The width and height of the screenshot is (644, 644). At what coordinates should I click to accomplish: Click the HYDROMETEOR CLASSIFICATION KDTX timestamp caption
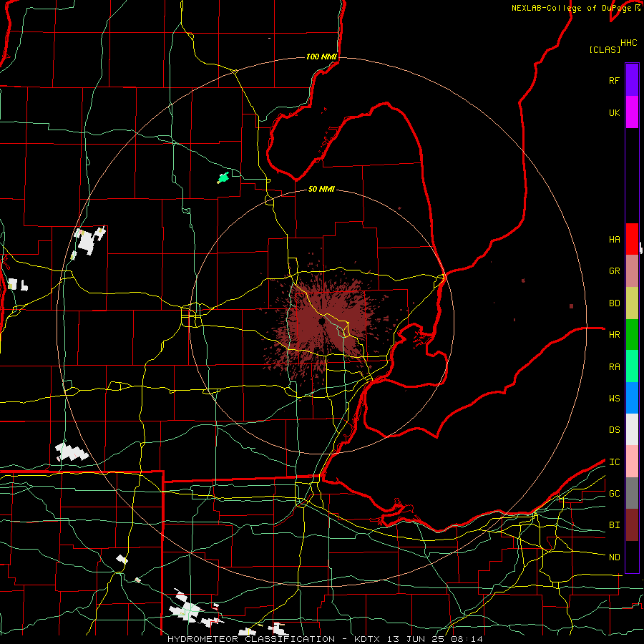[325, 639]
